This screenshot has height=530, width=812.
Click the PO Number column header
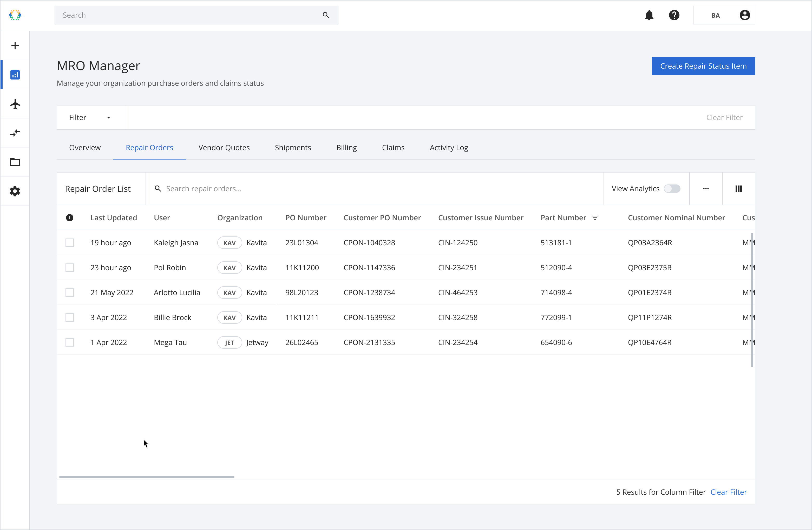tap(306, 218)
